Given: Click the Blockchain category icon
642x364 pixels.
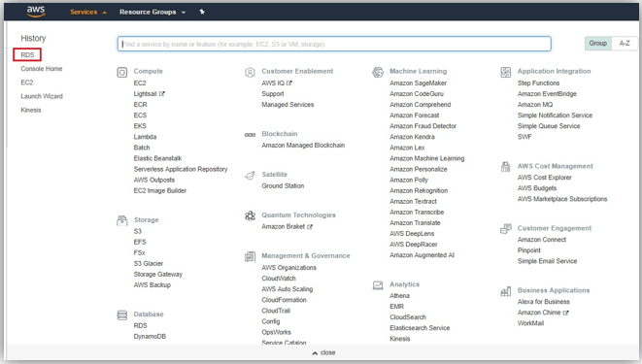Looking at the screenshot, I should (250, 135).
